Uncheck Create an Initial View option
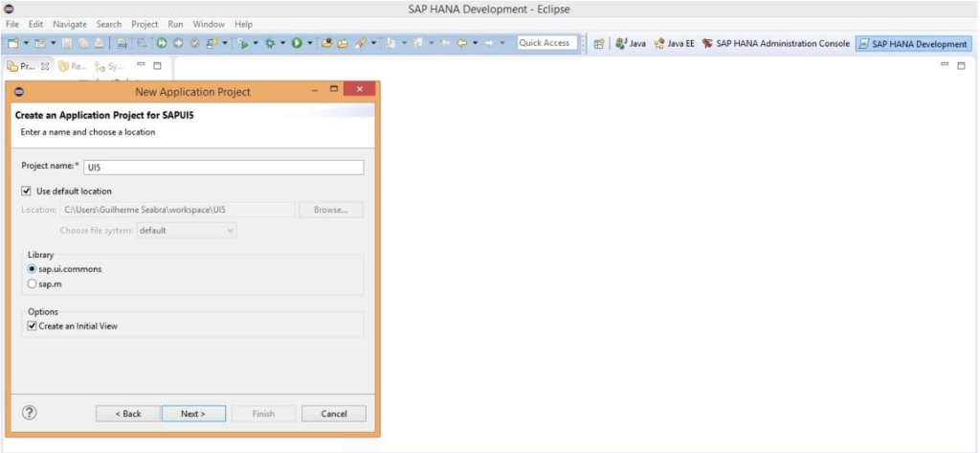The image size is (980, 453). pyautogui.click(x=32, y=326)
